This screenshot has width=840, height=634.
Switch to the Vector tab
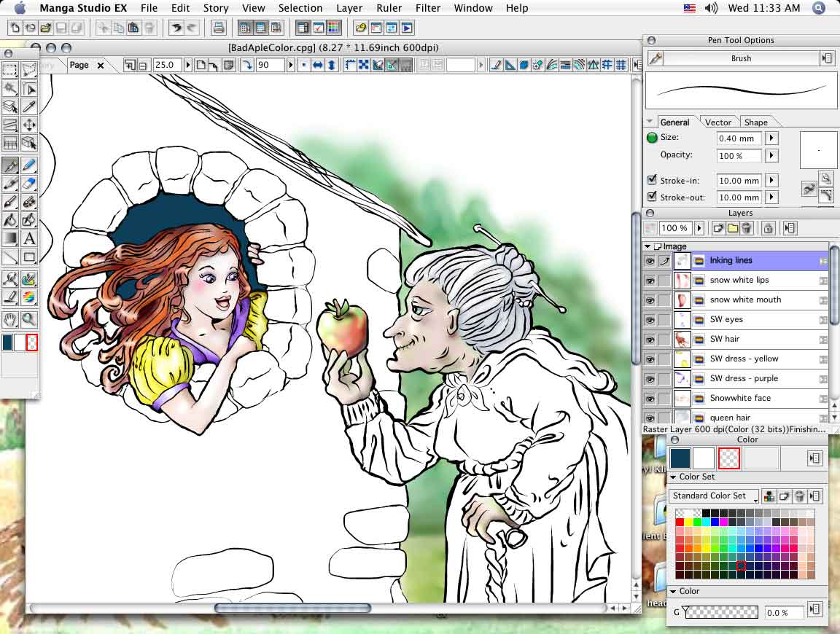pos(717,122)
